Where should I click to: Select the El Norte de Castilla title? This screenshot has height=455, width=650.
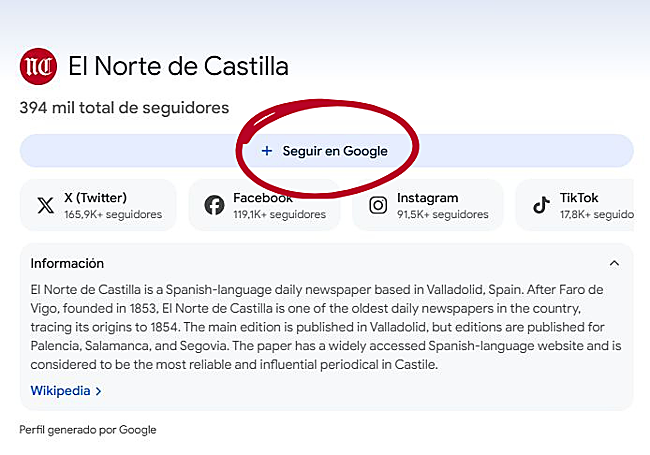[x=178, y=67]
